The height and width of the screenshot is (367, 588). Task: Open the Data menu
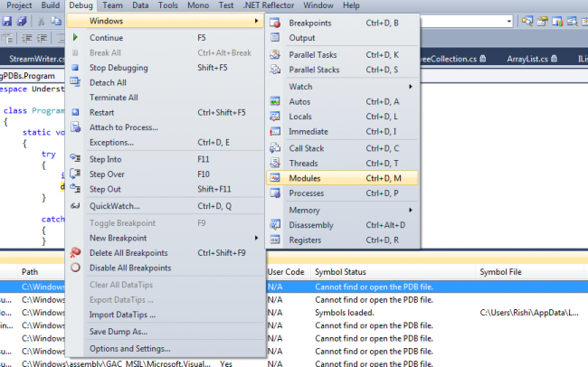(x=140, y=5)
